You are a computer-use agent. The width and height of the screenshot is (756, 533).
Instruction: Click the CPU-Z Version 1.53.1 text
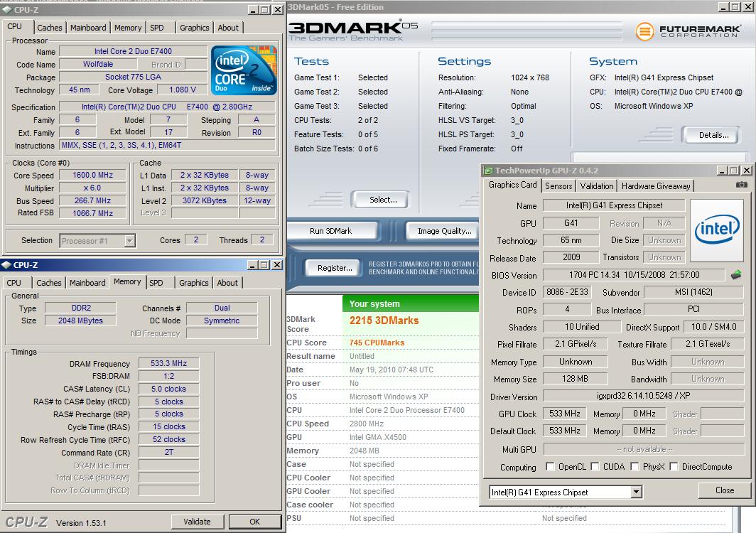coord(81,523)
